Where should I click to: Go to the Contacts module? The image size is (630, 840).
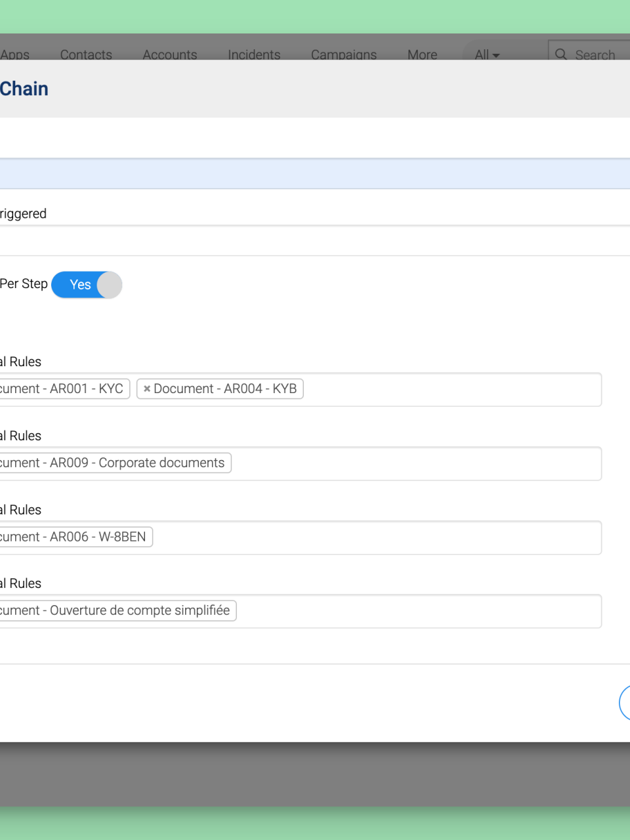coord(86,54)
